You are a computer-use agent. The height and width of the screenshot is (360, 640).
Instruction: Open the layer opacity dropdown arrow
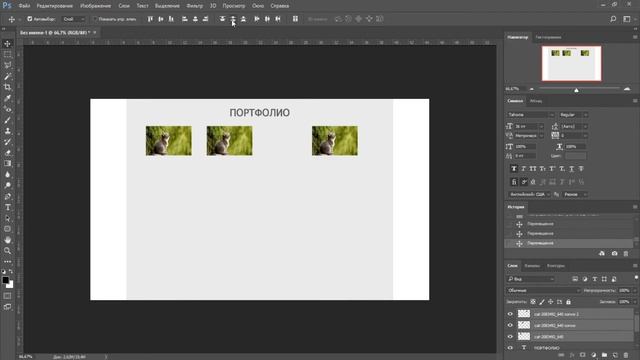click(634, 290)
